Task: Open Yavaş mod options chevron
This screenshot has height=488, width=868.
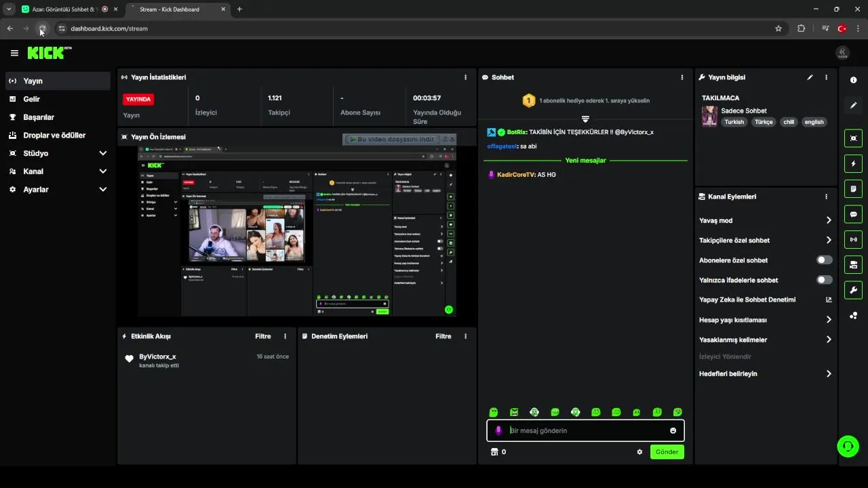Action: click(829, 220)
